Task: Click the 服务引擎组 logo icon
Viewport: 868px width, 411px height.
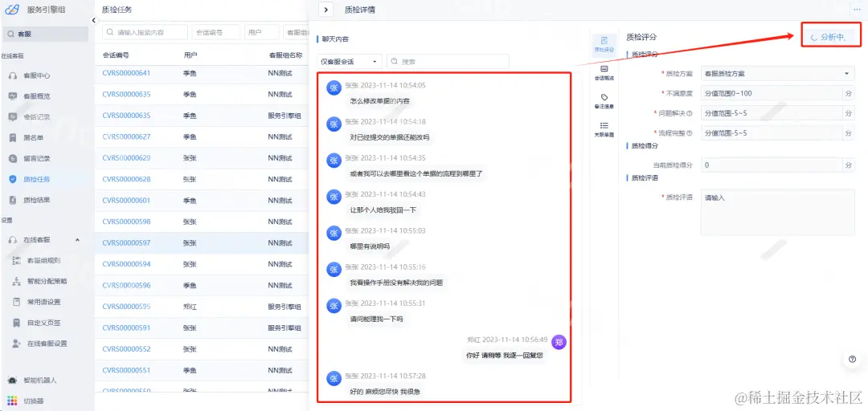Action: (11, 9)
